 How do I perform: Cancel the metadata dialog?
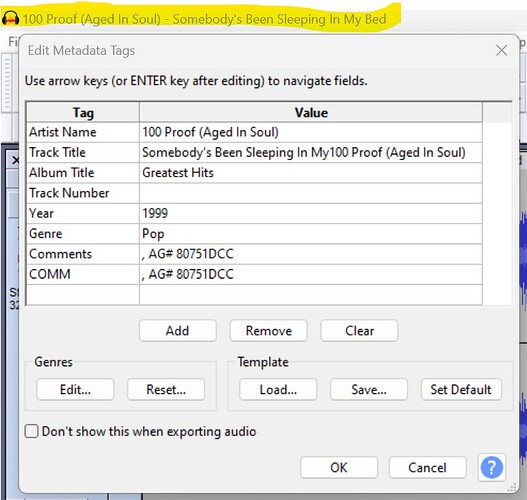tap(428, 467)
